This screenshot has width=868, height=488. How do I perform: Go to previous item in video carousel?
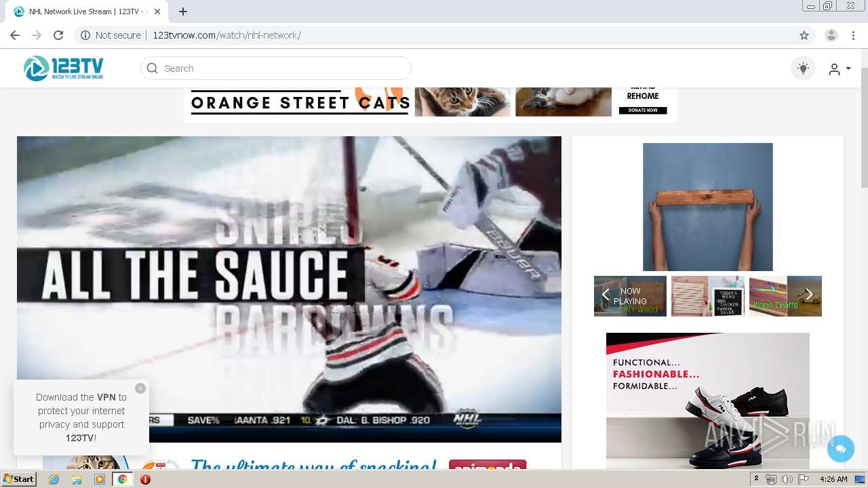coord(606,295)
